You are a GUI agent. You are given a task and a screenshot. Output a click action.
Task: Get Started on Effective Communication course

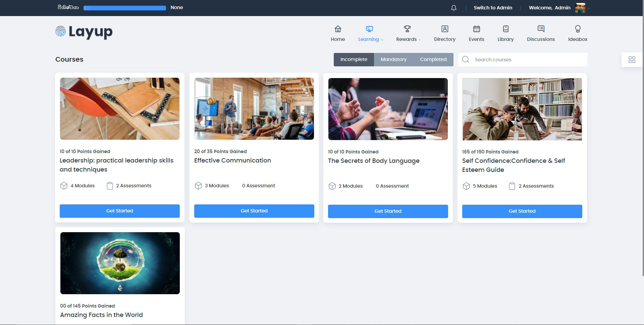click(254, 211)
